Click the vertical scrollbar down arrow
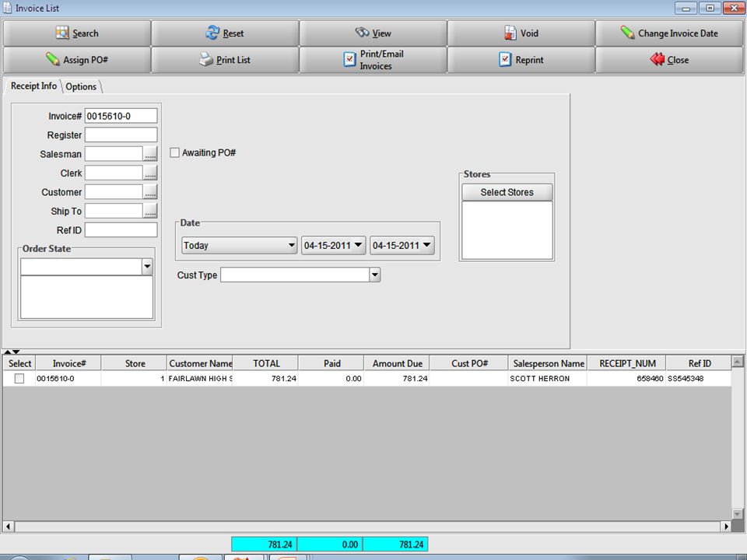 coord(738,514)
